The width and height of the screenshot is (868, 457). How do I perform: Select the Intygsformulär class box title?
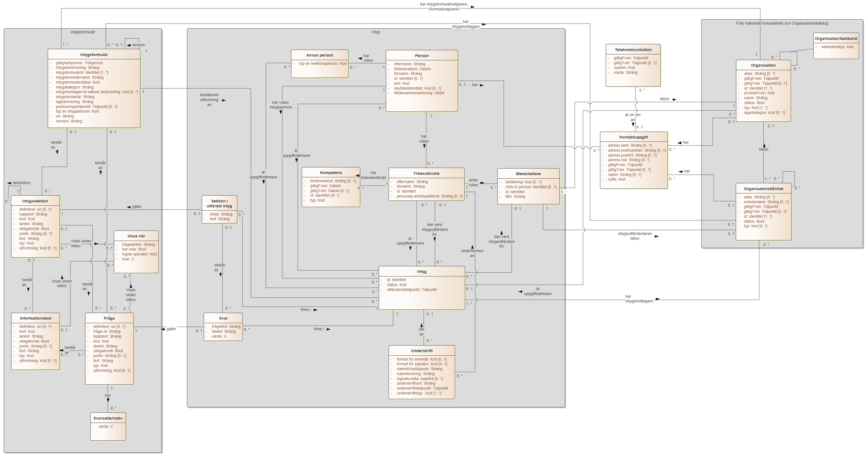[x=94, y=55]
